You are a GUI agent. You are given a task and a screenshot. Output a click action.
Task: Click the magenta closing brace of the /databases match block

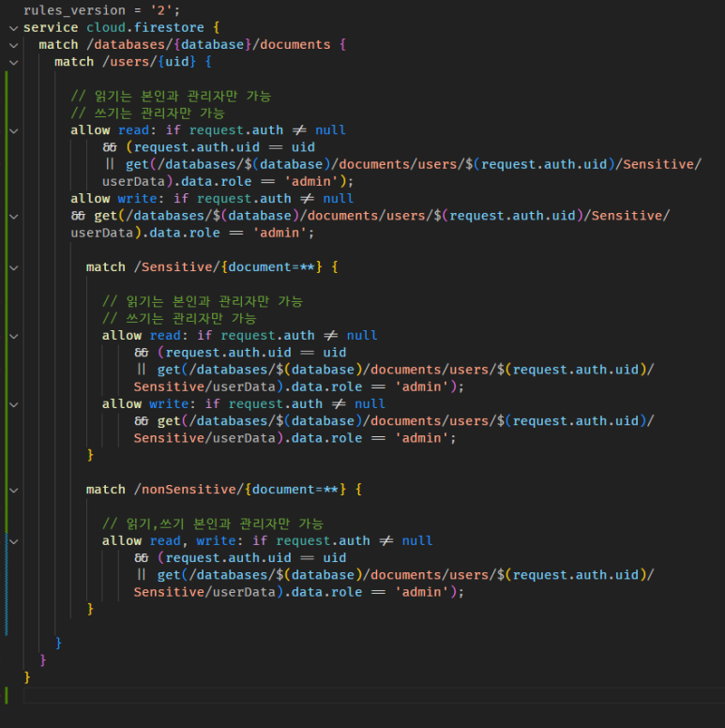[x=43, y=660]
